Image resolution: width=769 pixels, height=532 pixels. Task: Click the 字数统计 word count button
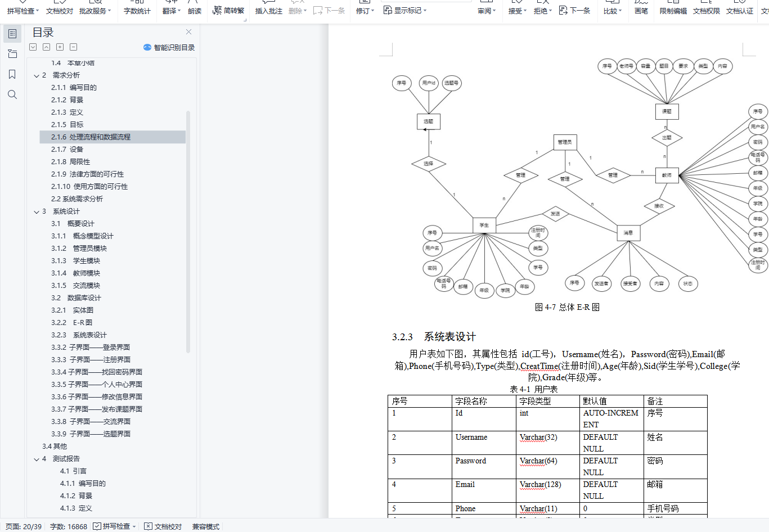(x=137, y=11)
